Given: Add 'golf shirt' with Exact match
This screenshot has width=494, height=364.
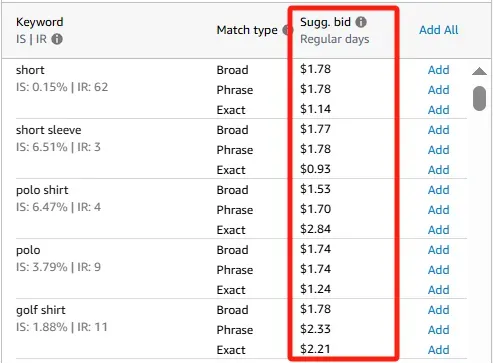Looking at the screenshot, I should tap(438, 350).
